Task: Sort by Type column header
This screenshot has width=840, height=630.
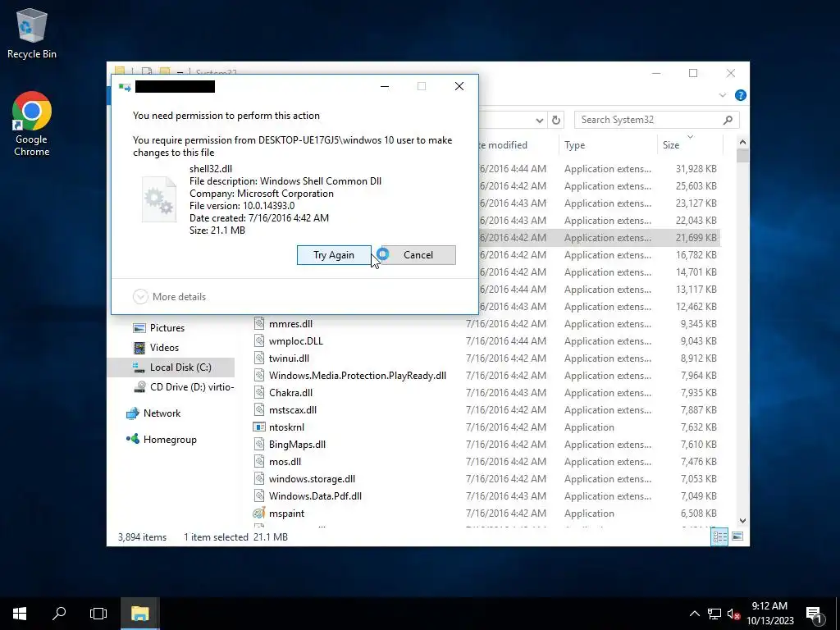Action: point(608,145)
